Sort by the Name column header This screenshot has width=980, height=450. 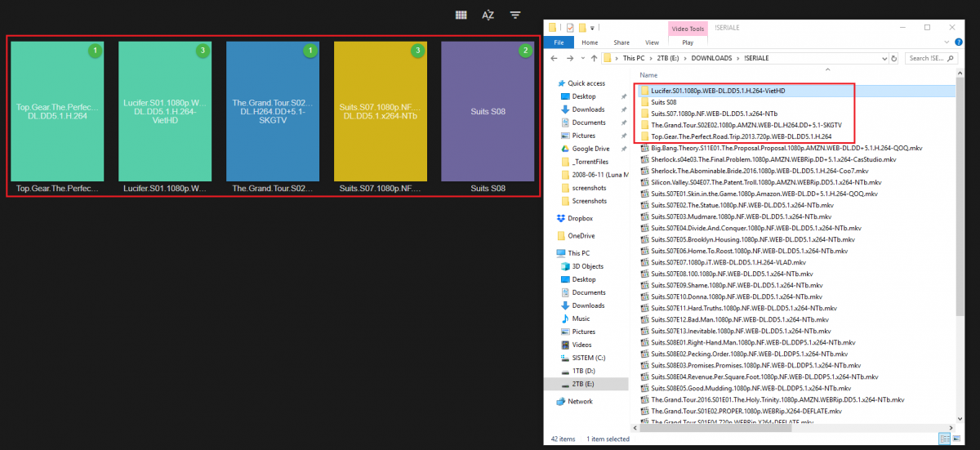[x=649, y=75]
